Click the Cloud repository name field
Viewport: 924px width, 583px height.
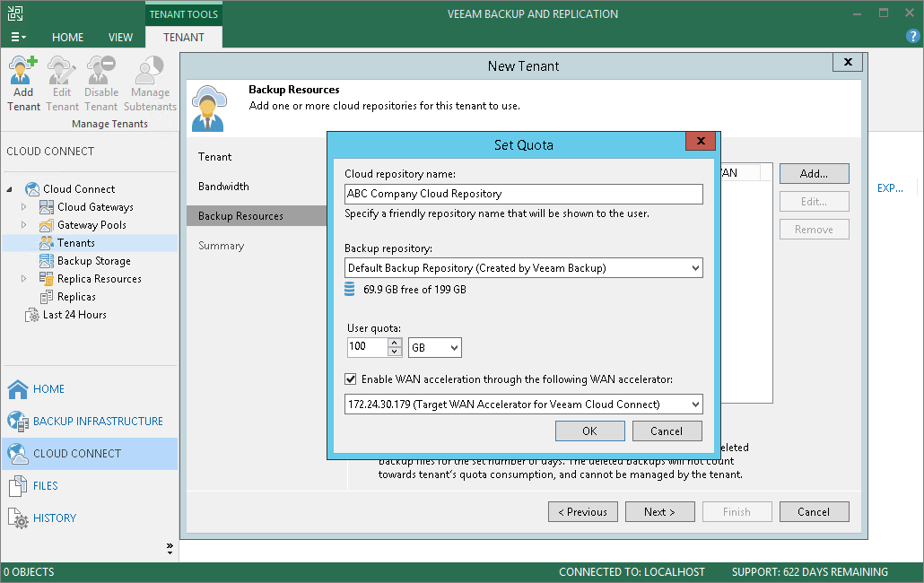coord(523,194)
